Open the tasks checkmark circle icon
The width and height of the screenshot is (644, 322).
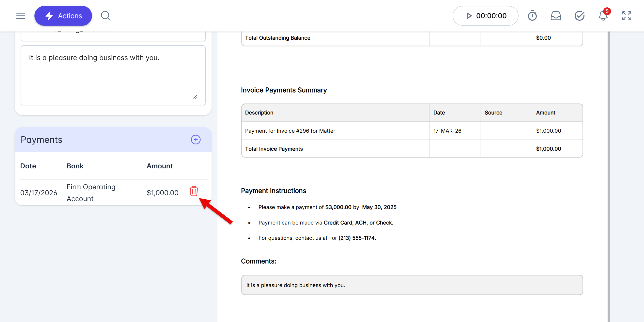click(x=579, y=16)
